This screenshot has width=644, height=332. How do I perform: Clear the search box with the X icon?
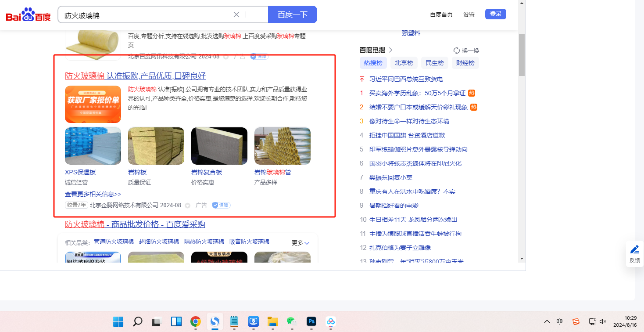(x=236, y=14)
